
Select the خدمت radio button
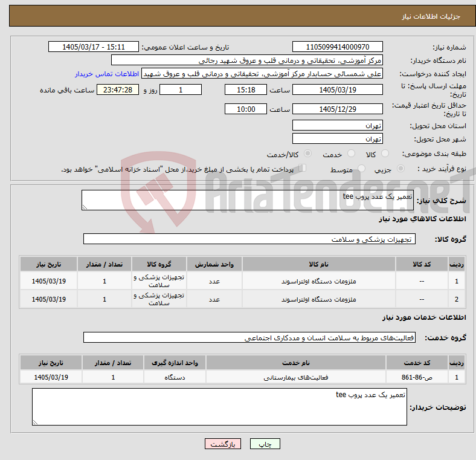(x=351, y=154)
